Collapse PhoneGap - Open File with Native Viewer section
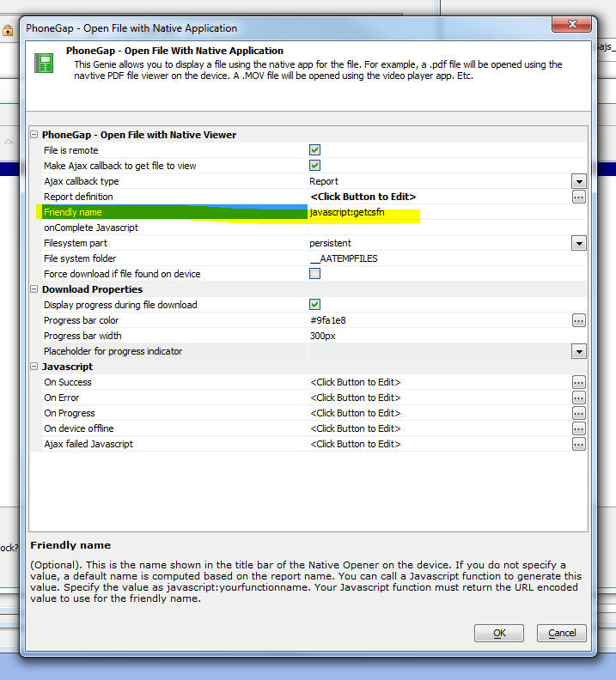 [x=34, y=135]
